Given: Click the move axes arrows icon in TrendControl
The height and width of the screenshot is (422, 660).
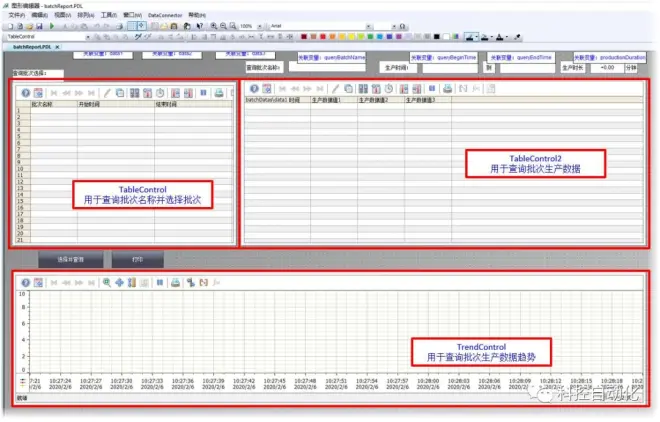Looking at the screenshot, I should (119, 283).
